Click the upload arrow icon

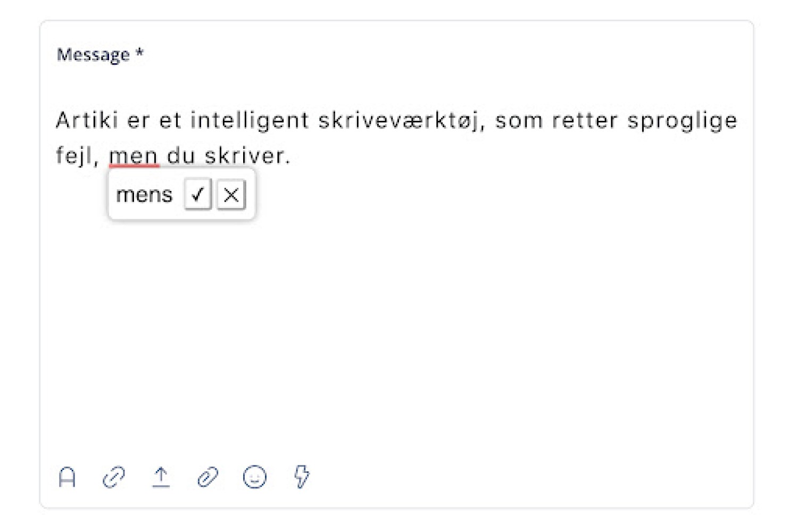(161, 477)
